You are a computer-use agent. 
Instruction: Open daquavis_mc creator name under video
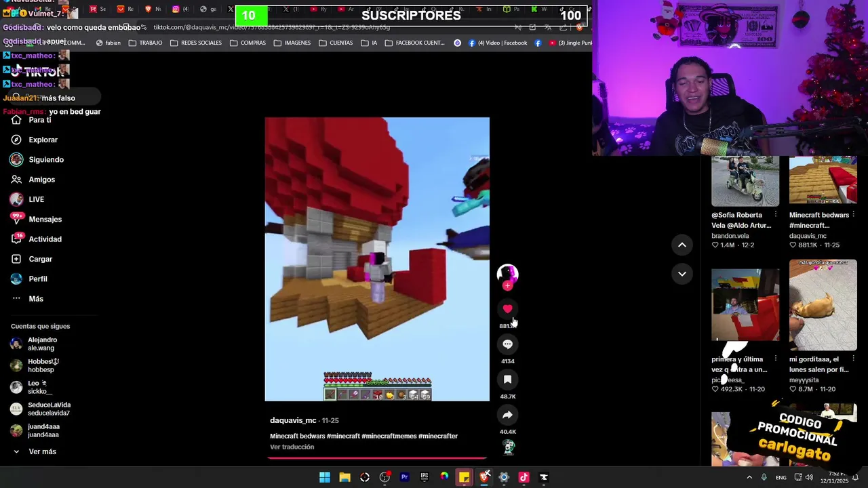293,420
